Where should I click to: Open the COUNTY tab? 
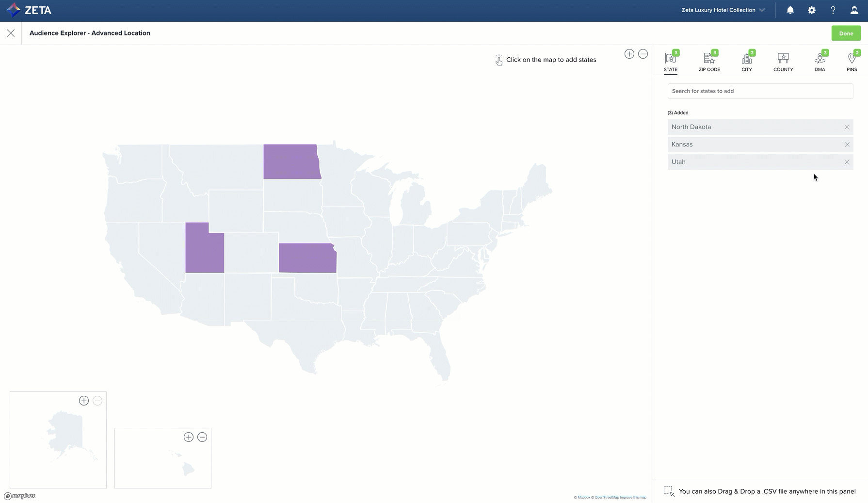pyautogui.click(x=783, y=62)
